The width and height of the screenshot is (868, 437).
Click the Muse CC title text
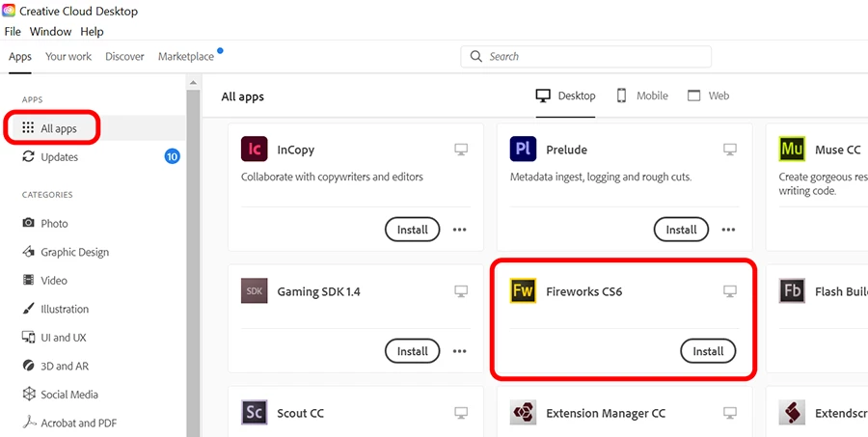(x=837, y=150)
